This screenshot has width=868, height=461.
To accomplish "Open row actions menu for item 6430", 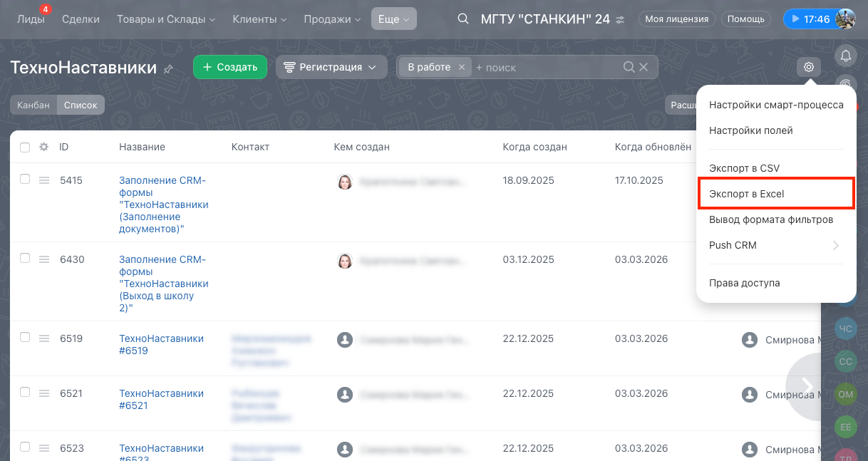I will [43, 259].
